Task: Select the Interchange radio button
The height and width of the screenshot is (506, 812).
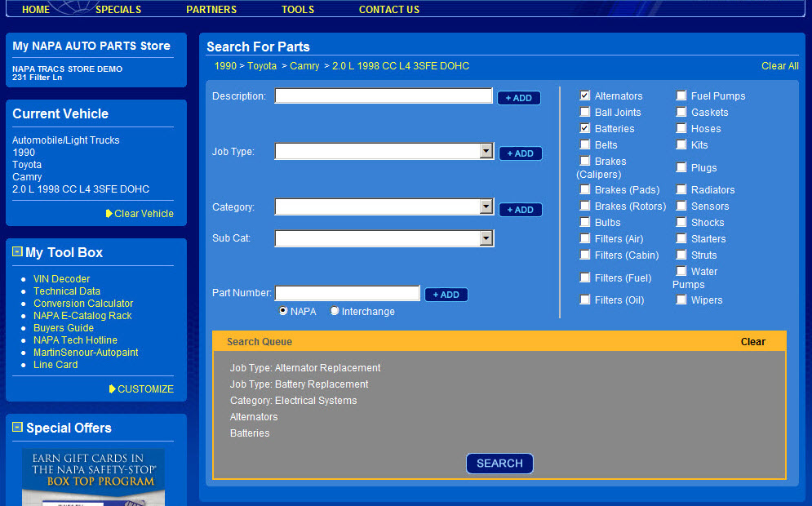Action: pos(335,311)
